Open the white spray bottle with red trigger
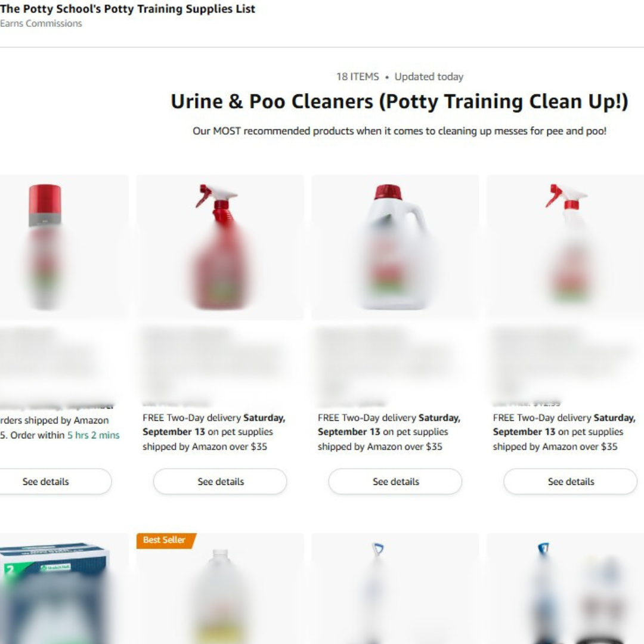The width and height of the screenshot is (644, 644). [x=565, y=247]
